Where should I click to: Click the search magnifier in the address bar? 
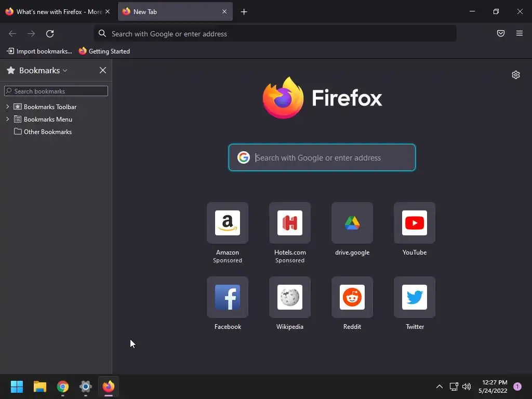[x=102, y=33]
